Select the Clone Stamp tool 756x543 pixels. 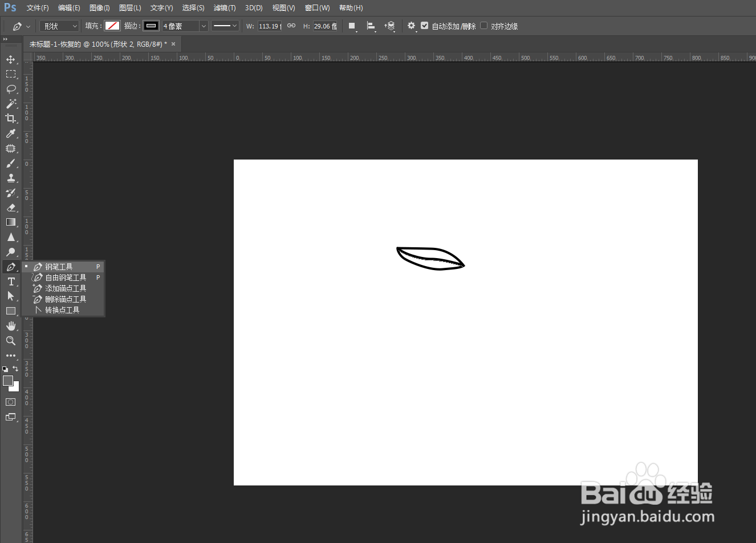(x=11, y=178)
